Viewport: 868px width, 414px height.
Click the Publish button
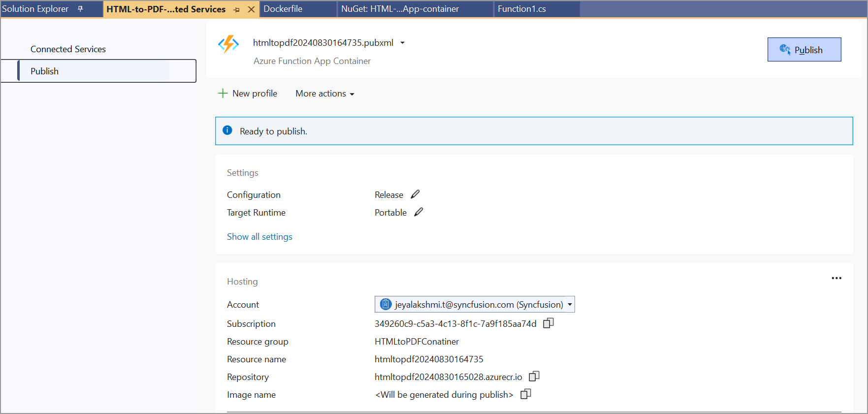[804, 50]
